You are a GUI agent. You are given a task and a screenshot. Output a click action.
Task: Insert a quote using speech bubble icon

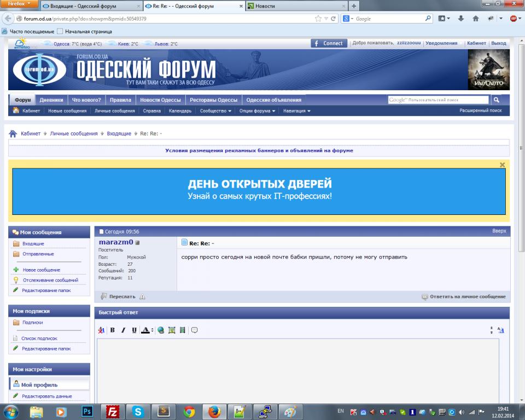[194, 330]
